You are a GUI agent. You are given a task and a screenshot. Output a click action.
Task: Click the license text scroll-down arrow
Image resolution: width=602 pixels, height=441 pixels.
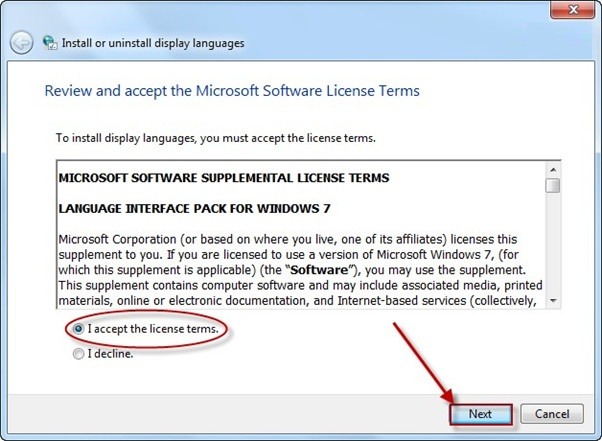click(553, 301)
